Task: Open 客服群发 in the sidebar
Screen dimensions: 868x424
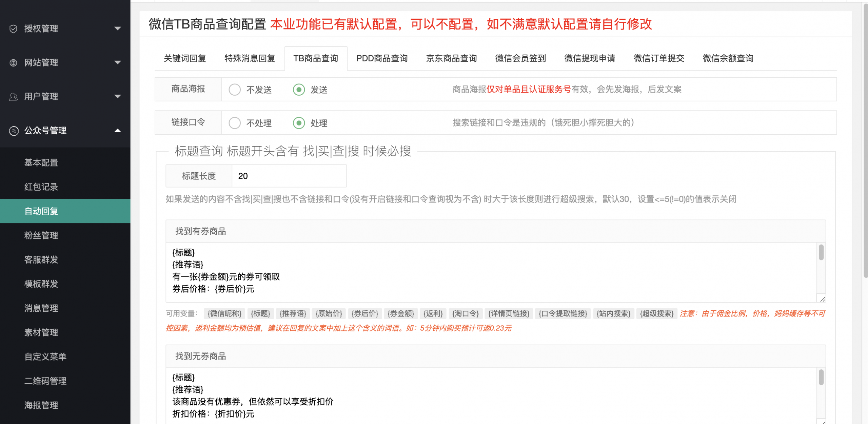Action: pos(65,259)
